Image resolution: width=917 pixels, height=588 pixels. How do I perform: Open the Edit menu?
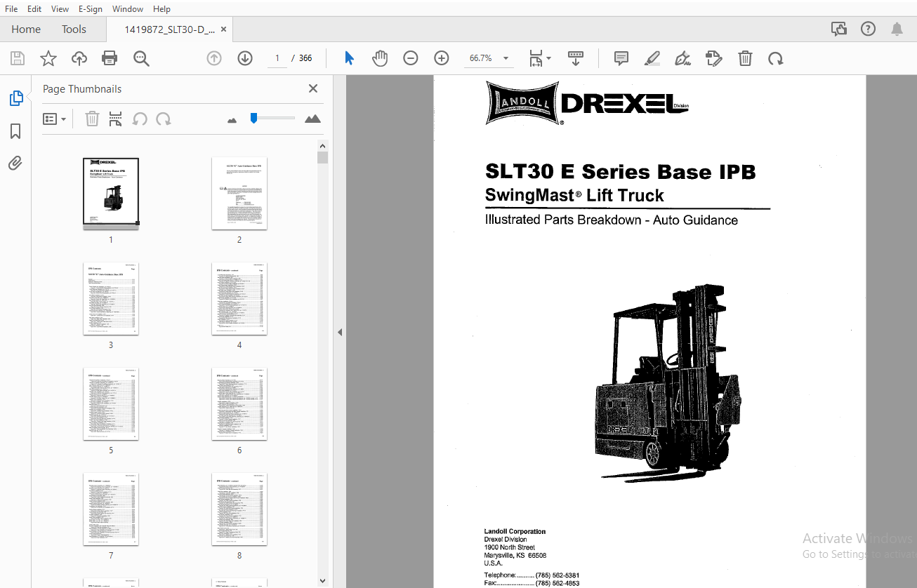34,9
